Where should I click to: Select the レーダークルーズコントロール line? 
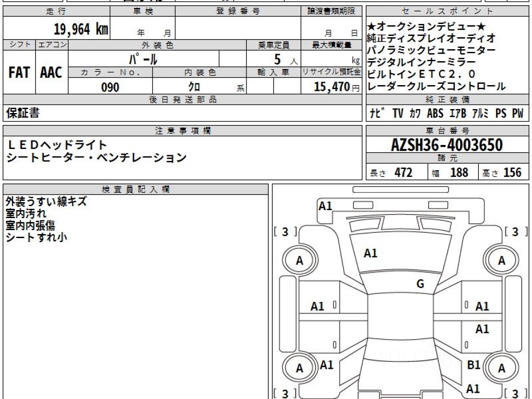coord(436,87)
